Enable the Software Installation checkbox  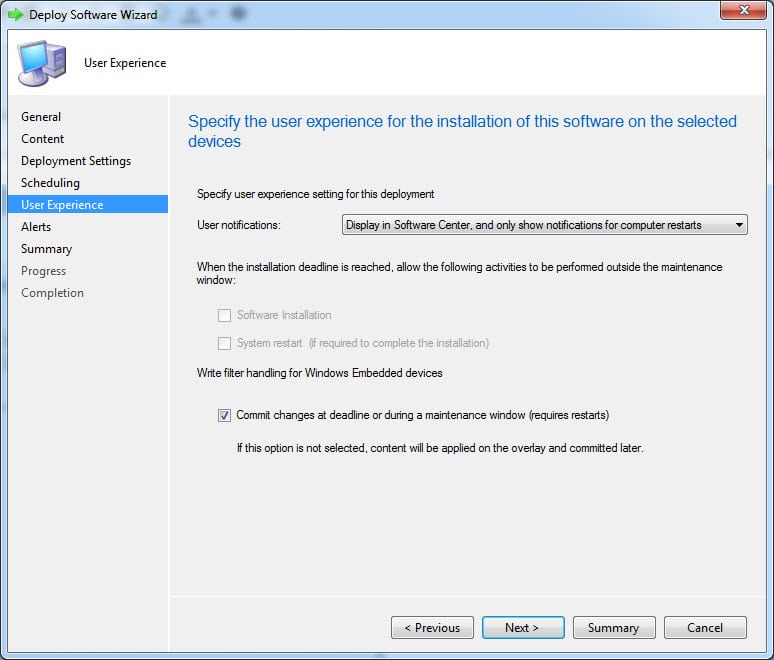(224, 315)
